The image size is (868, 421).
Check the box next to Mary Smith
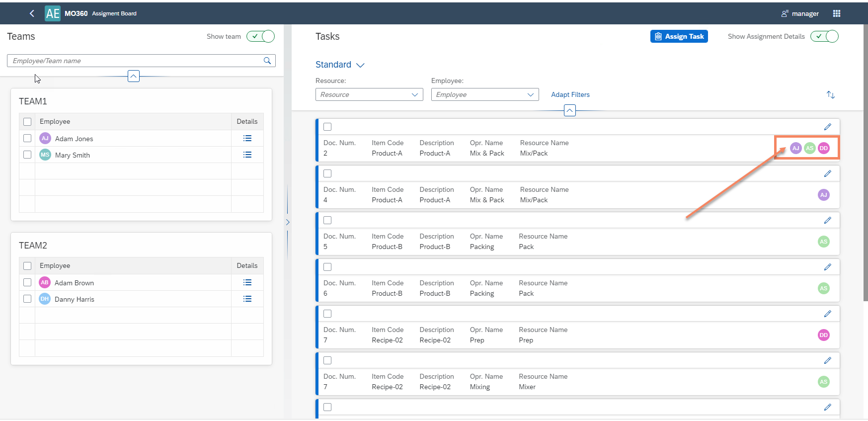pos(27,155)
